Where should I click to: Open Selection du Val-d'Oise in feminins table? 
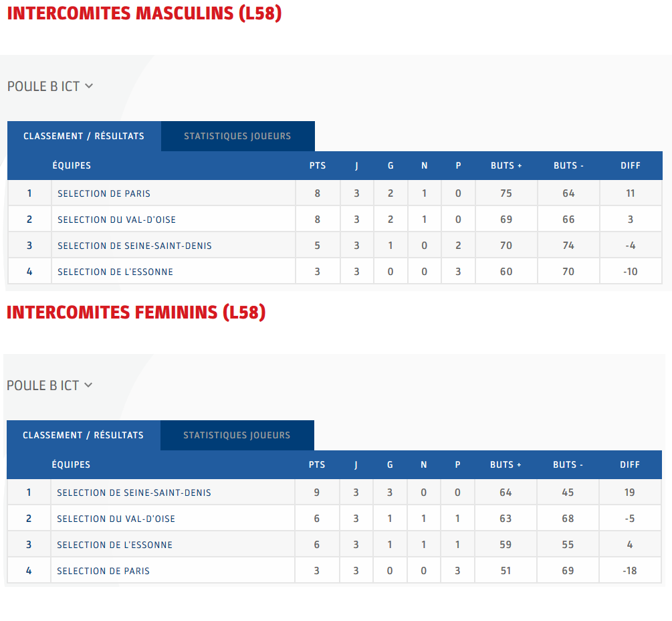coord(116,519)
